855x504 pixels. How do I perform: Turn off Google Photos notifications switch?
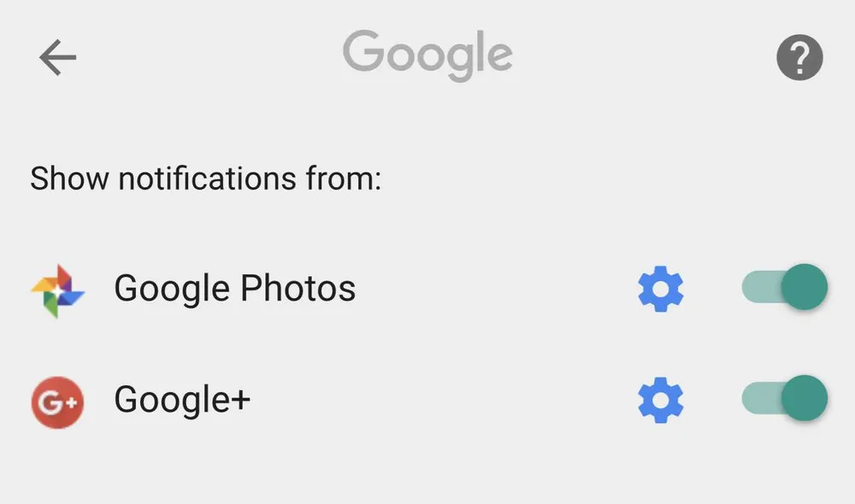pos(784,287)
